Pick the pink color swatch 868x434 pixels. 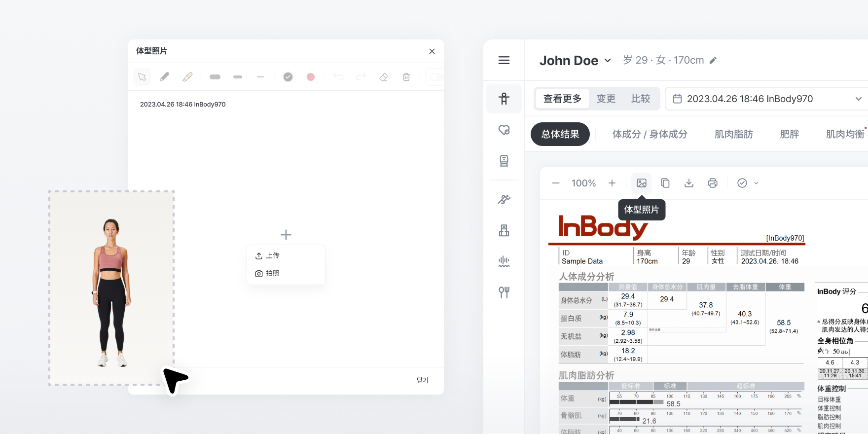coord(311,77)
